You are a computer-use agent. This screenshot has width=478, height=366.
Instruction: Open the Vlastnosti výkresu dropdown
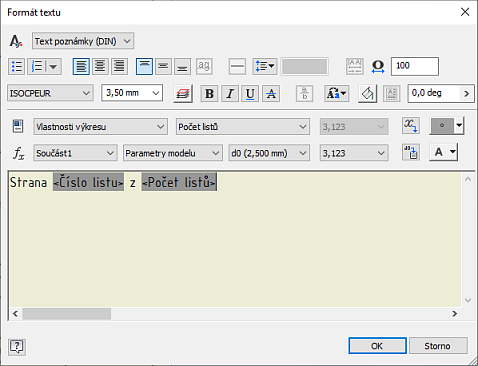click(100, 127)
